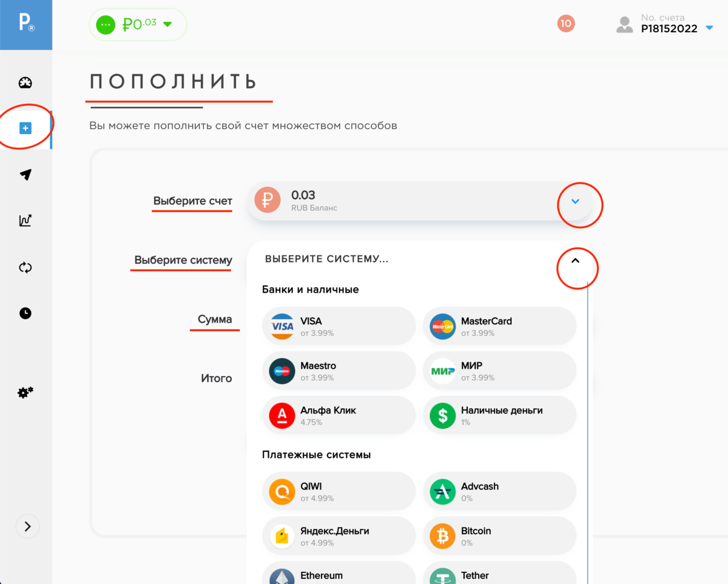Open account menu P18152022
Screen dimensions: 728x584
tap(676, 24)
